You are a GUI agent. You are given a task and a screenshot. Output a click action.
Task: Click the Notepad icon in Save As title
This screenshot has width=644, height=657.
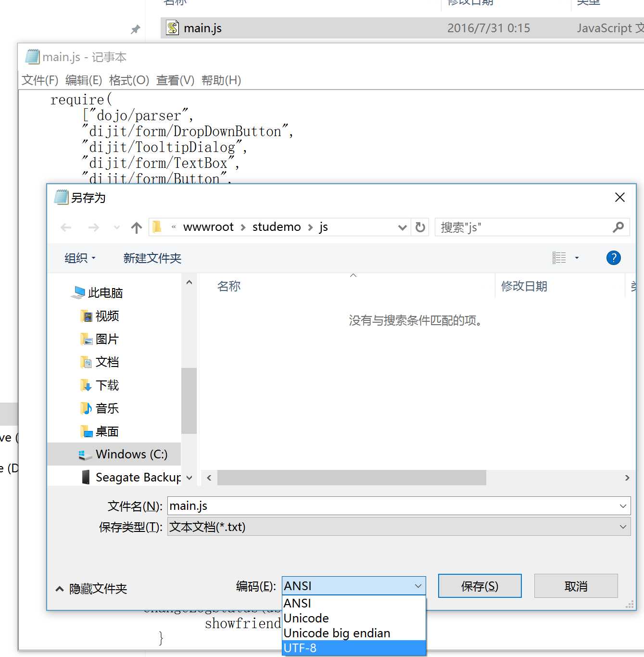click(x=61, y=197)
